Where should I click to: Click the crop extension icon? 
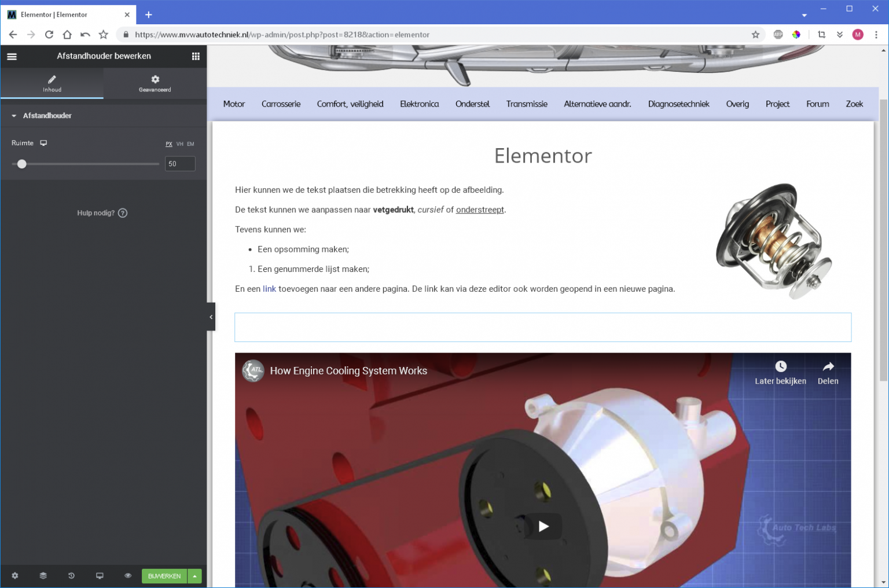tap(821, 35)
